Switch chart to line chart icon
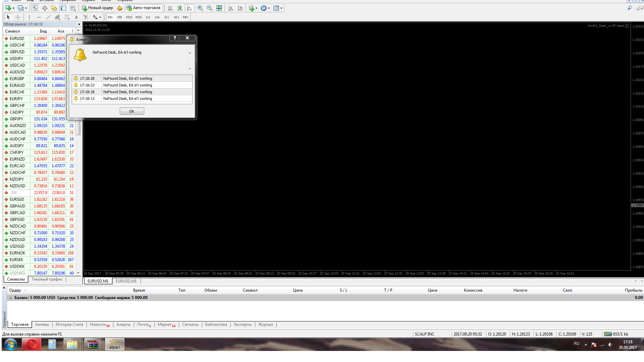The width and height of the screenshot is (644, 362). coord(189,8)
